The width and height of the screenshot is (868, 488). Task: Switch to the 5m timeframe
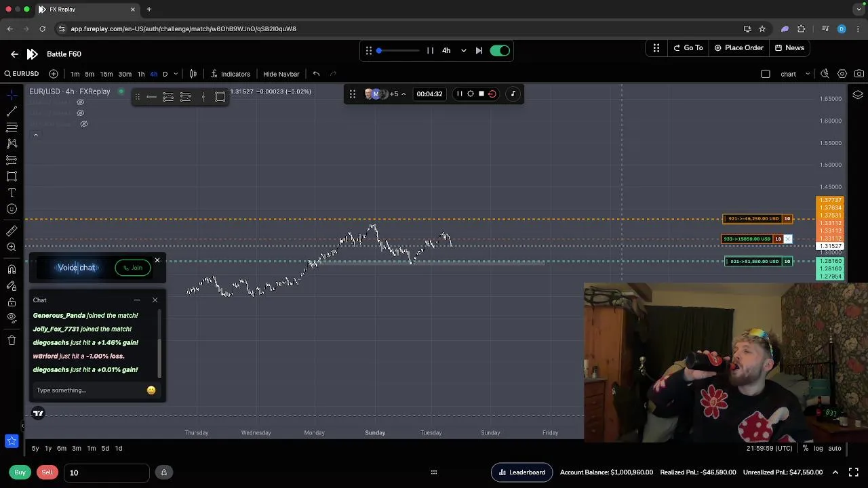pos(90,74)
